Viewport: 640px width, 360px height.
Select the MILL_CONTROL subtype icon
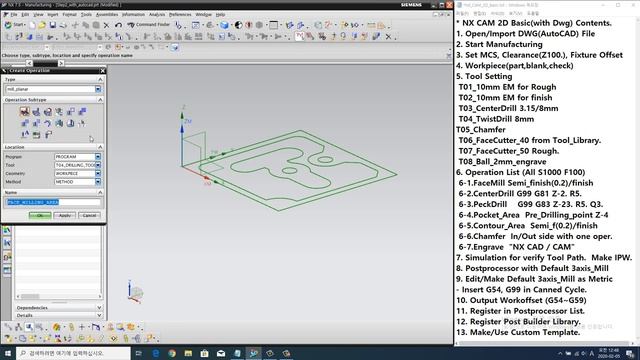click(36, 134)
